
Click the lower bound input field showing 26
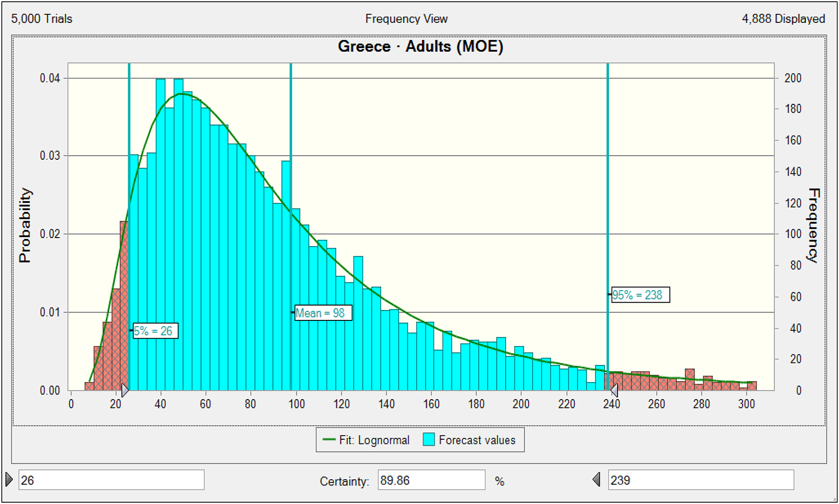[111, 480]
